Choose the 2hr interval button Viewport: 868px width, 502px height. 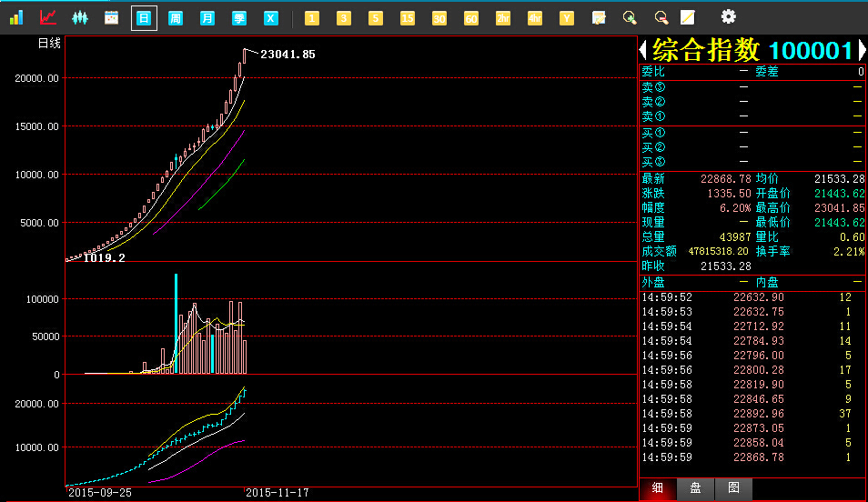[x=503, y=17]
